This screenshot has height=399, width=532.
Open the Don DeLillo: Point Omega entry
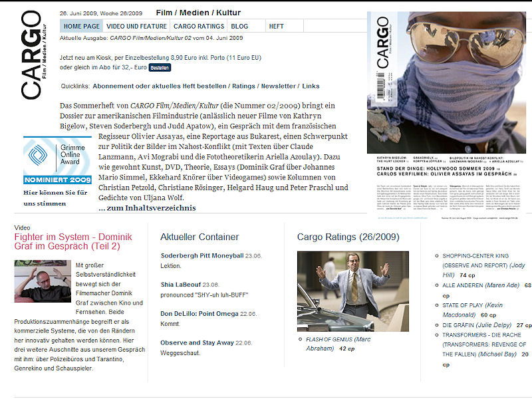[199, 314]
